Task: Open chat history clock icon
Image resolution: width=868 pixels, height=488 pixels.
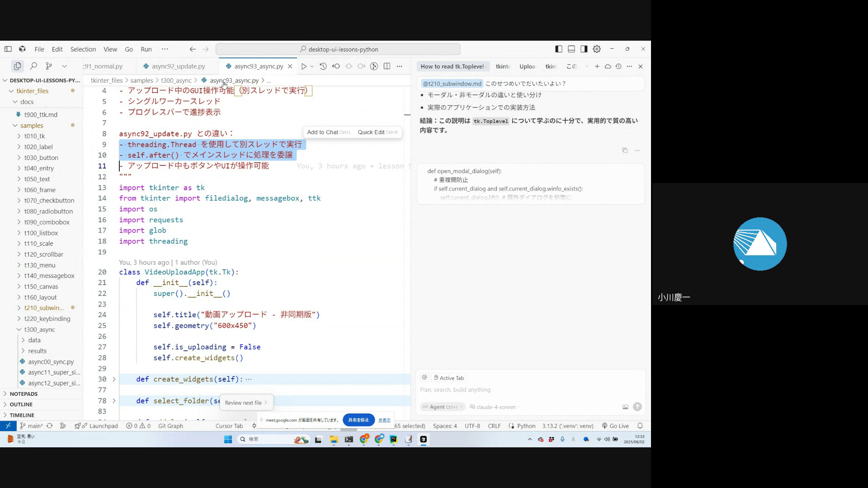Action: [618, 66]
